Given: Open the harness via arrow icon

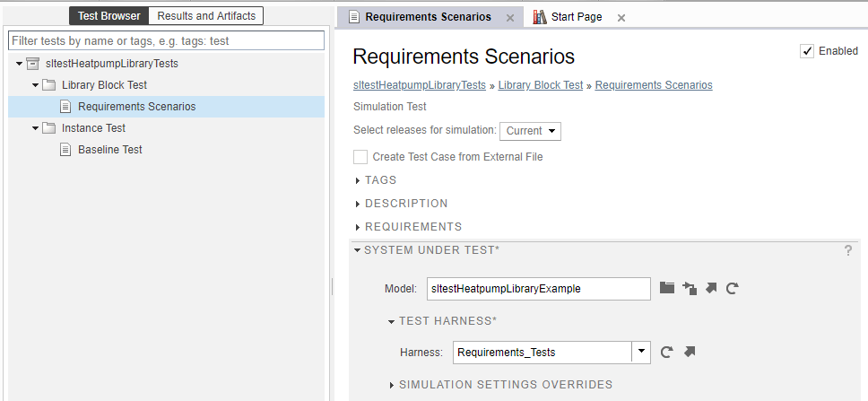Looking at the screenshot, I should tap(690, 353).
